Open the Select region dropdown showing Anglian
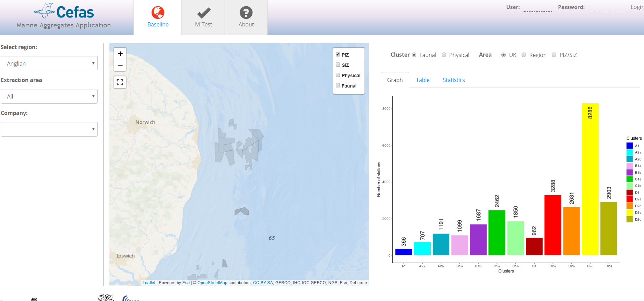The height and width of the screenshot is (301, 644). click(x=49, y=63)
